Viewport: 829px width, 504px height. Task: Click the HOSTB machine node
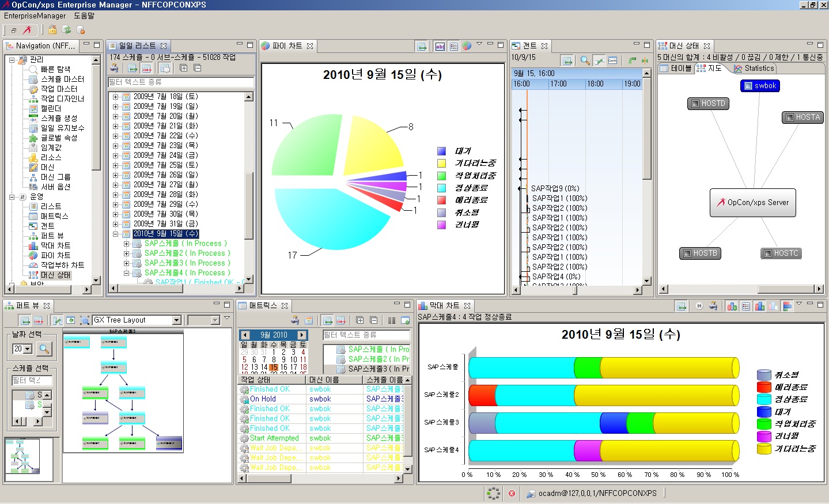(700, 253)
